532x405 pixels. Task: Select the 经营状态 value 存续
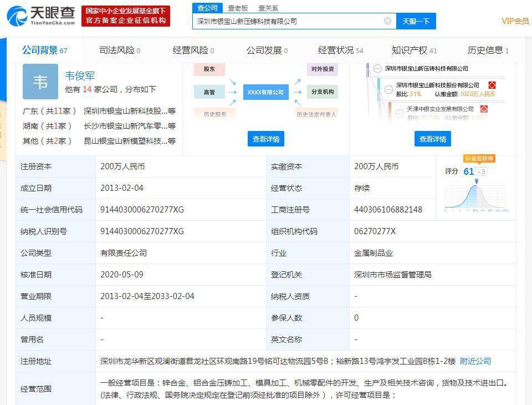[x=362, y=188]
